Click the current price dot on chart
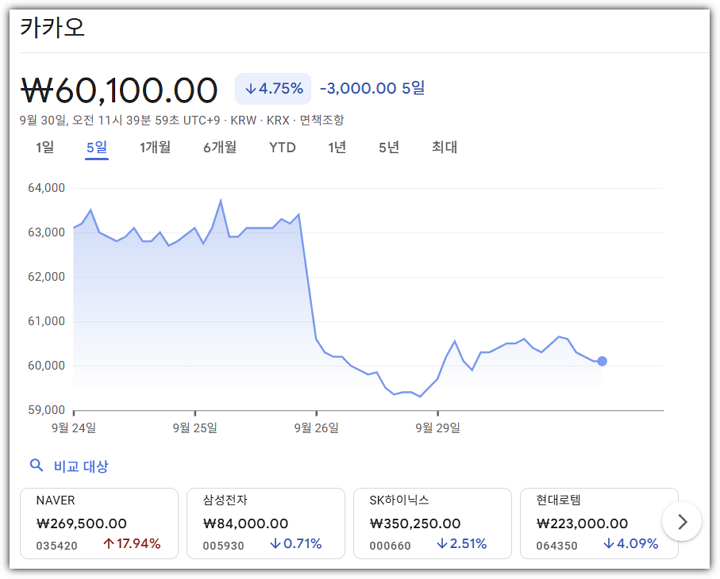This screenshot has height=579, width=720. (602, 361)
